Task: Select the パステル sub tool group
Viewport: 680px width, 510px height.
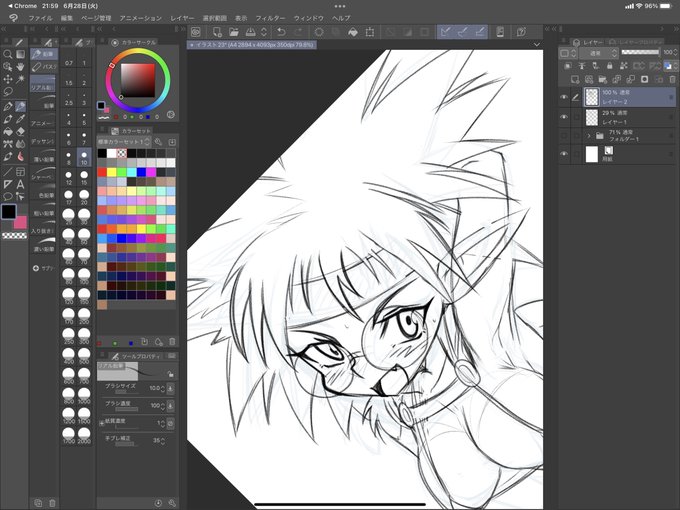Action: point(44,67)
